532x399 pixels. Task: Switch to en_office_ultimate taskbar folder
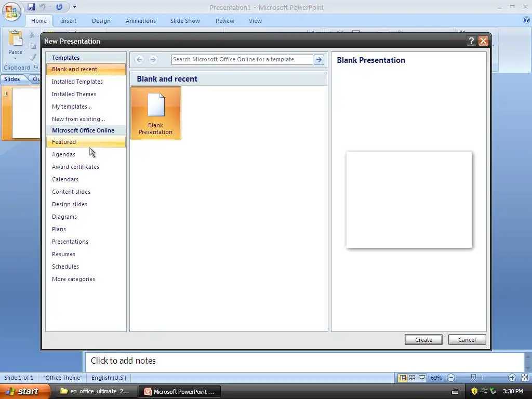(x=95, y=391)
